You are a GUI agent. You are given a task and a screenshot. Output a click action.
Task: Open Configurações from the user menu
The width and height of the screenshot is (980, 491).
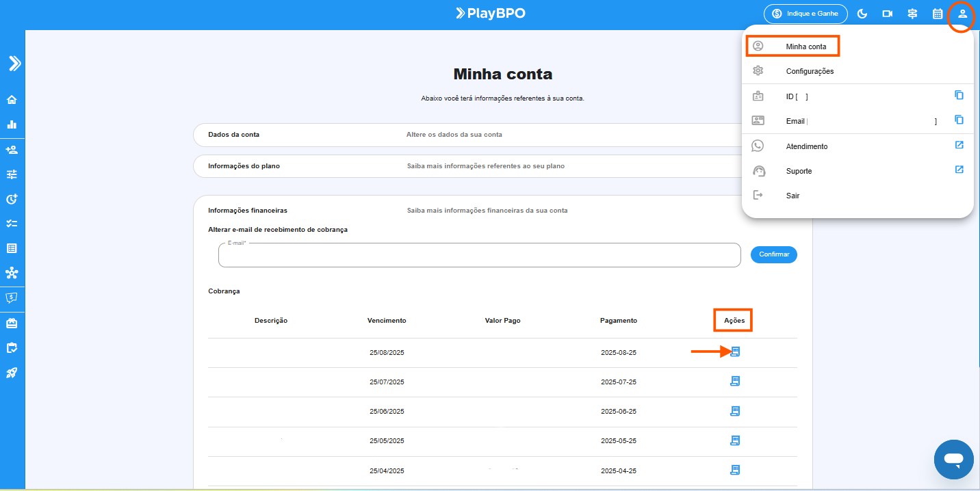point(810,71)
